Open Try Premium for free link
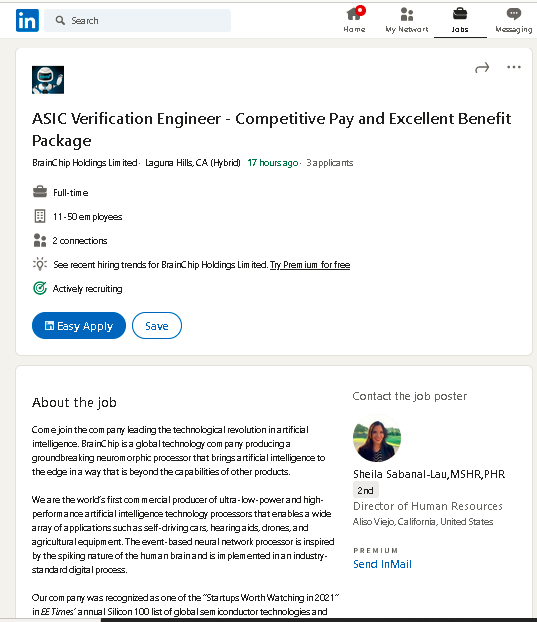Screen dimensions: 537x622 (310, 265)
